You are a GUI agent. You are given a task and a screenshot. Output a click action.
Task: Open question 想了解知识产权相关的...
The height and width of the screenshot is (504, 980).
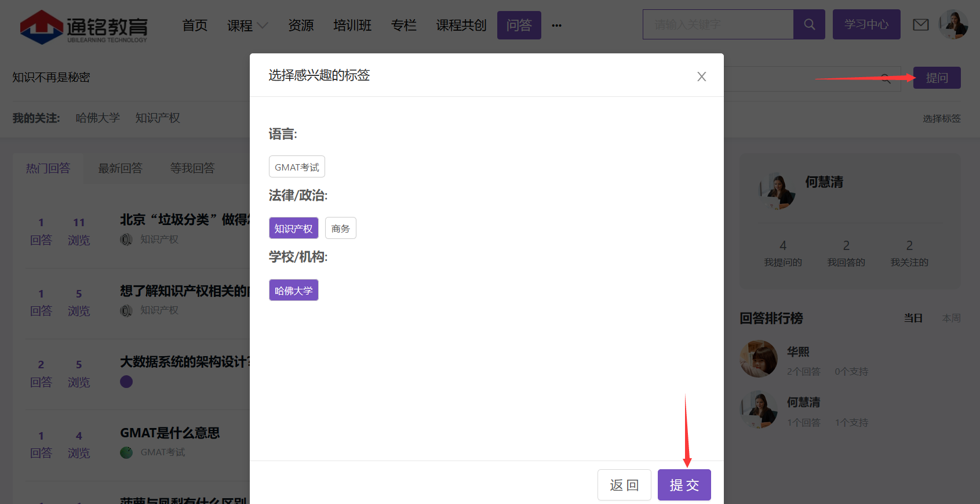[185, 291]
